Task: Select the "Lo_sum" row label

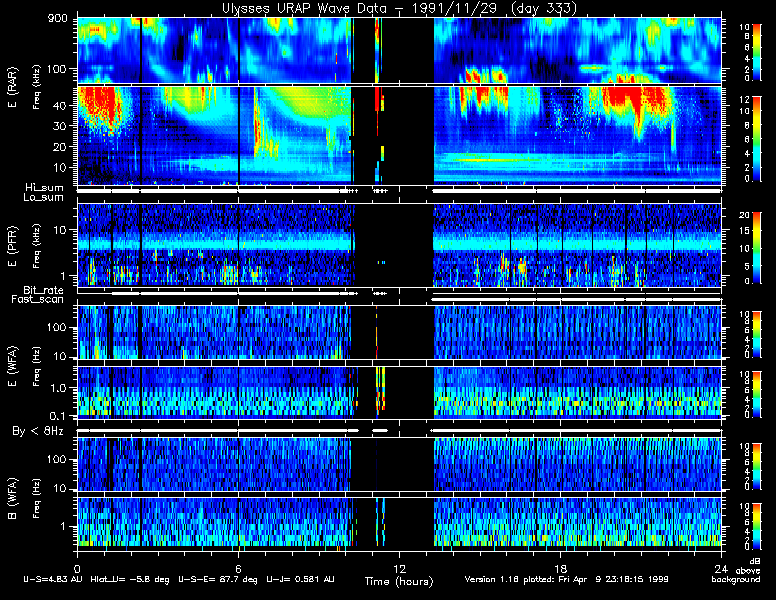Action: 44,198
